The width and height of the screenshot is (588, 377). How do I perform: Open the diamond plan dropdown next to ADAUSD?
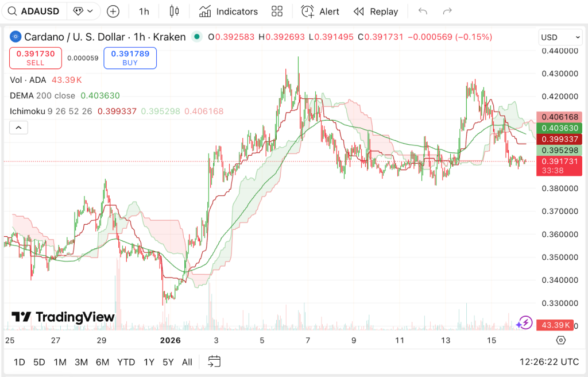83,11
